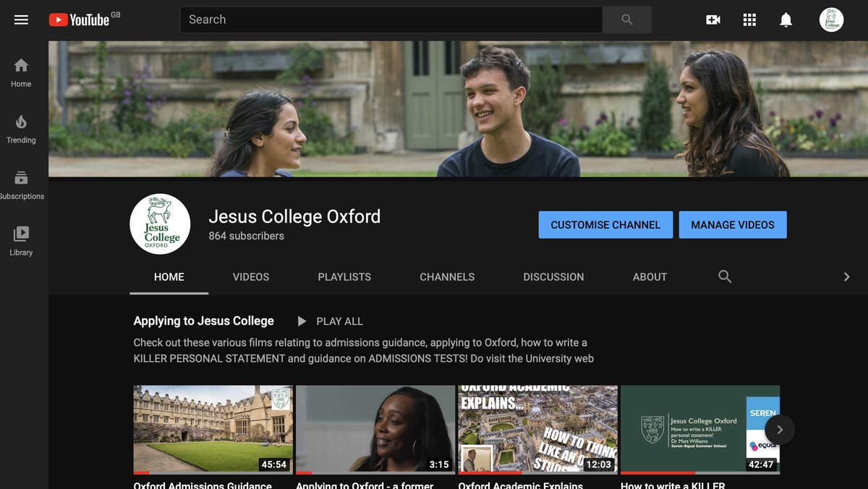This screenshot has width=868, height=489.
Task: Switch to the DISCUSSION tab
Action: (x=553, y=277)
